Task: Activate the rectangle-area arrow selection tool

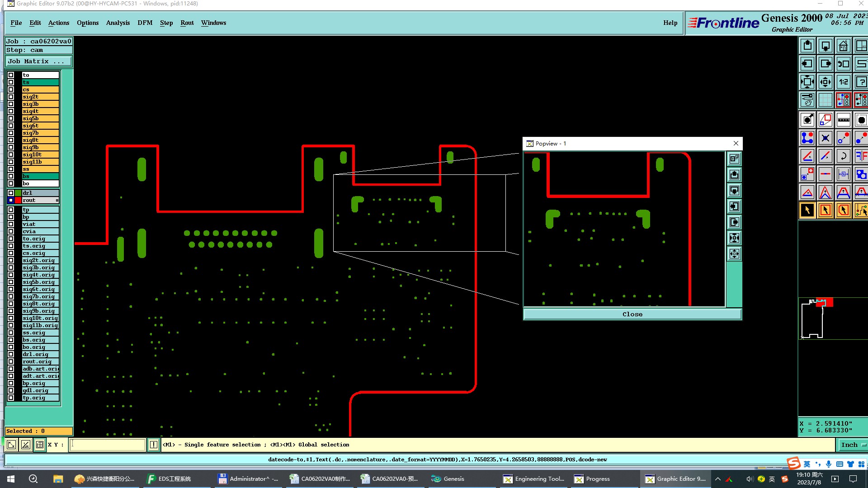Action: [826, 210]
